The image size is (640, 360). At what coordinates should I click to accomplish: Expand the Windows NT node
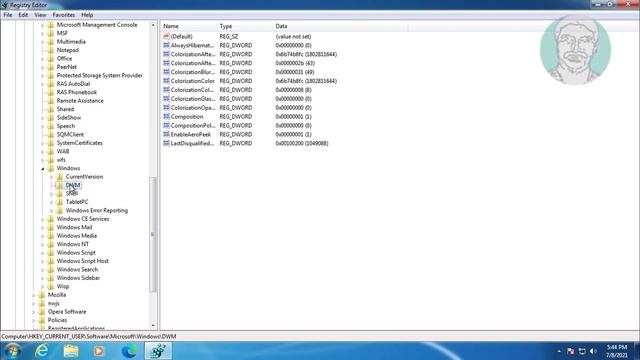click(x=42, y=244)
